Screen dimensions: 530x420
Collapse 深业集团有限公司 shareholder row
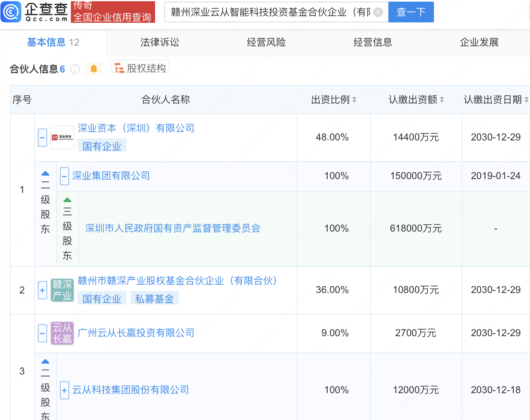point(64,176)
